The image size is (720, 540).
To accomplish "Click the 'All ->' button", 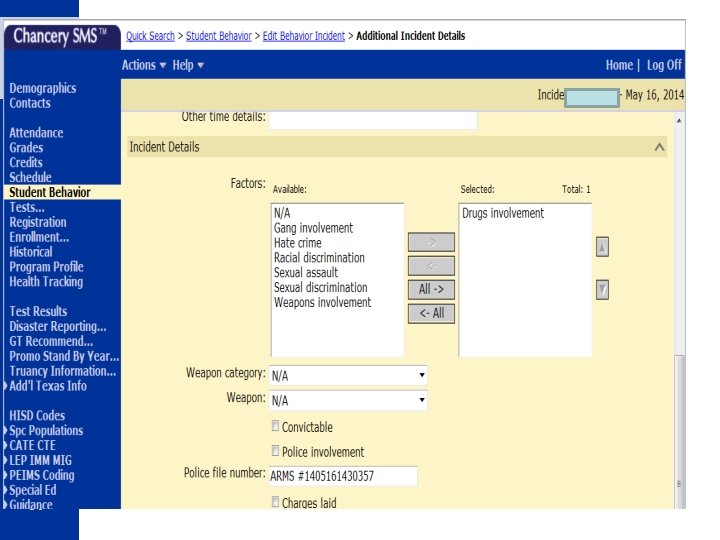I will coord(431,290).
